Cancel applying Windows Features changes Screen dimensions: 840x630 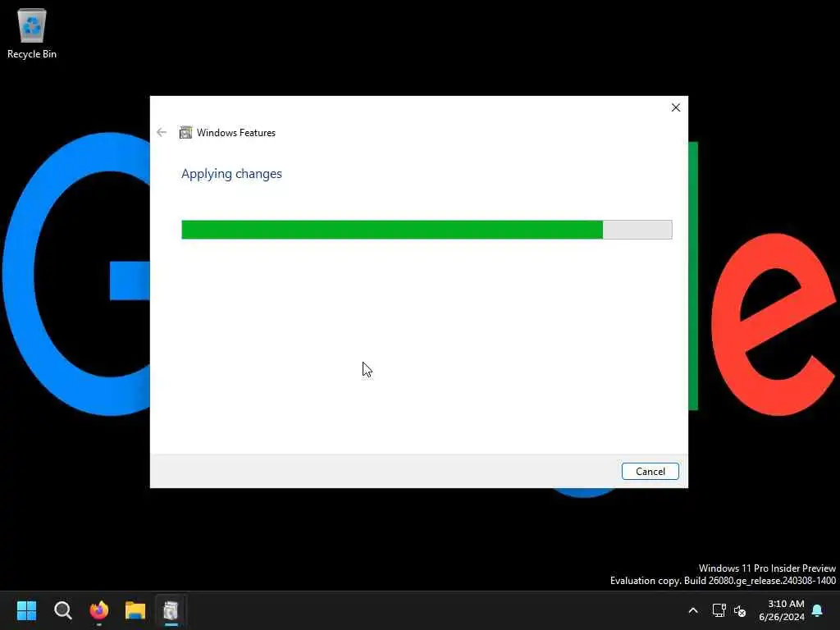(x=650, y=472)
